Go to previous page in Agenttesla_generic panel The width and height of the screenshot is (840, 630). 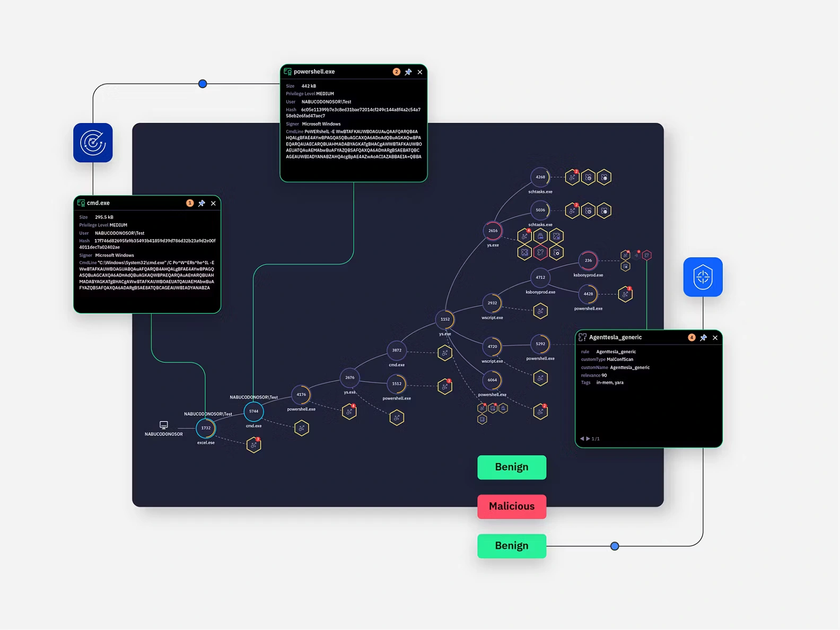click(582, 439)
